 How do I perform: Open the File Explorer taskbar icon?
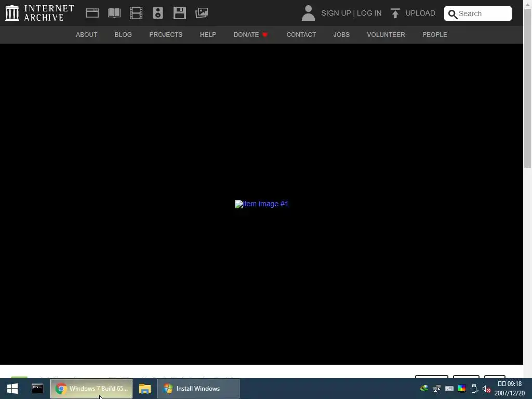pos(145,389)
